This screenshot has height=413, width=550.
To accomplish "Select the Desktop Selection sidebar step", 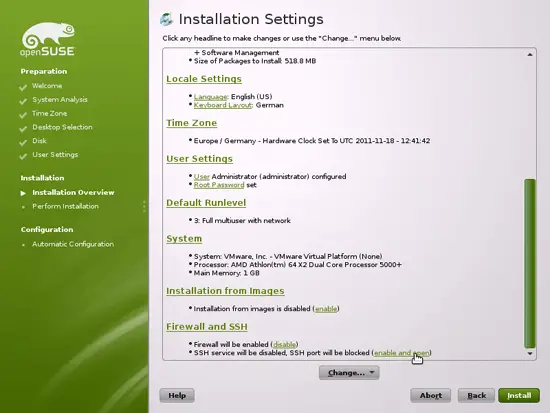I will [62, 127].
